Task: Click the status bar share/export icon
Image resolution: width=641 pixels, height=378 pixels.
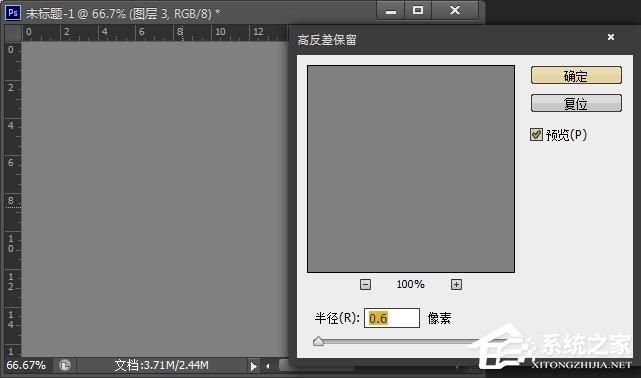Action: coord(65,365)
